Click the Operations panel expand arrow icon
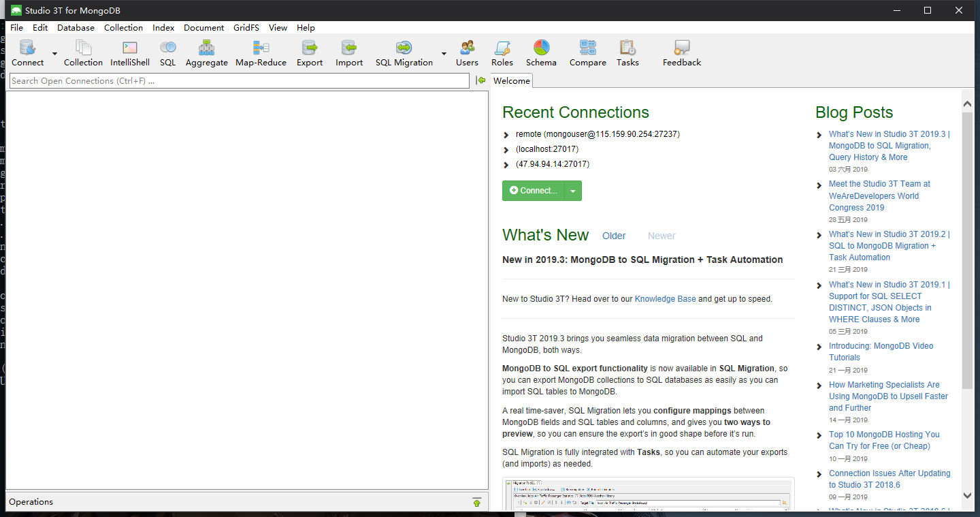Image resolution: width=980 pixels, height=517 pixels. click(476, 502)
